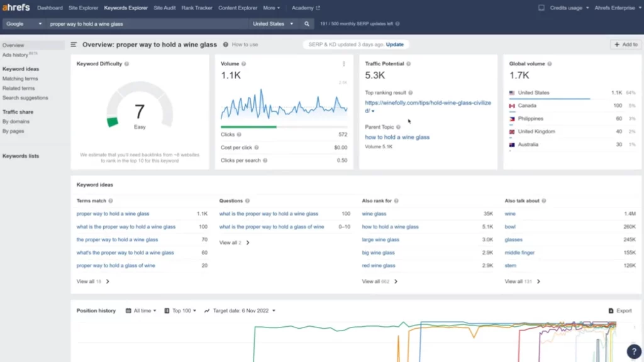Image resolution: width=644 pixels, height=362 pixels.
Task: Open By domains under Traffic share
Action: (x=16, y=121)
